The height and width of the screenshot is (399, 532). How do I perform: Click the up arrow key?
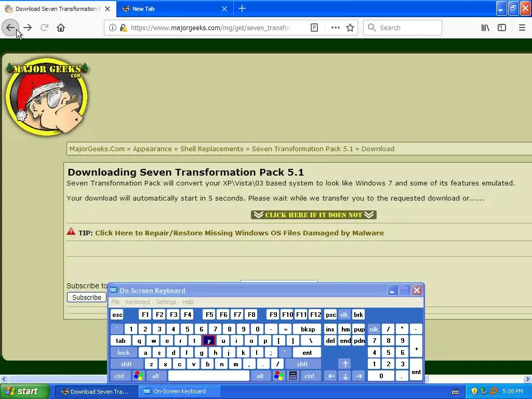345,364
